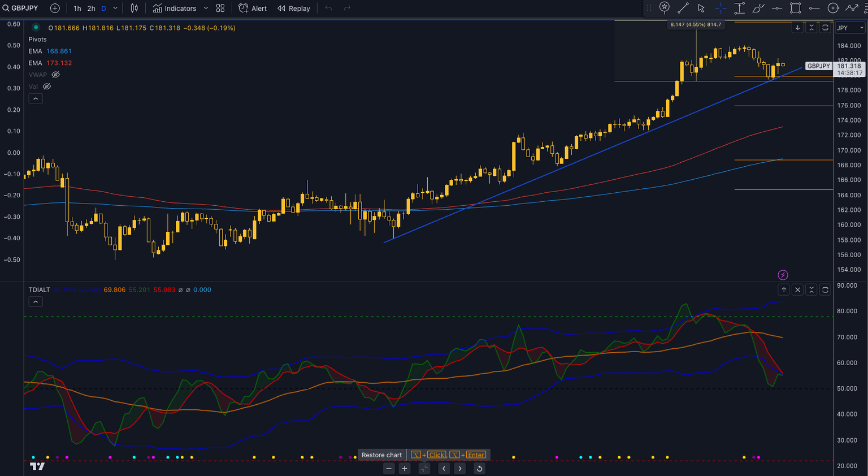Open the JPY currency dropdown

click(x=850, y=28)
